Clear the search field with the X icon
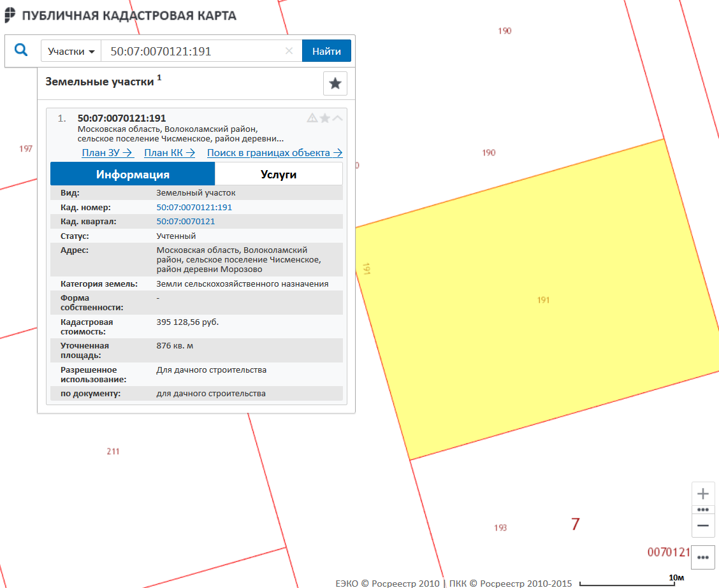The height and width of the screenshot is (588, 719). pos(289,51)
